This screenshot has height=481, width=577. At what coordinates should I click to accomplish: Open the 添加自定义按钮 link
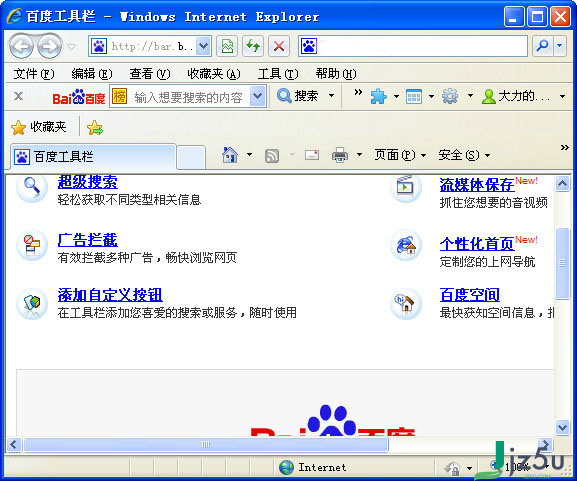coord(110,295)
